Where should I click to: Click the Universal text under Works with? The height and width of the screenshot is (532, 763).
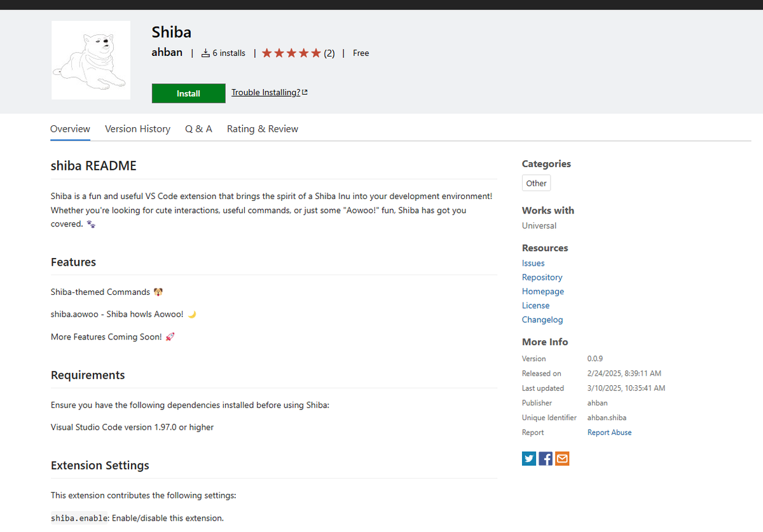coord(539,226)
